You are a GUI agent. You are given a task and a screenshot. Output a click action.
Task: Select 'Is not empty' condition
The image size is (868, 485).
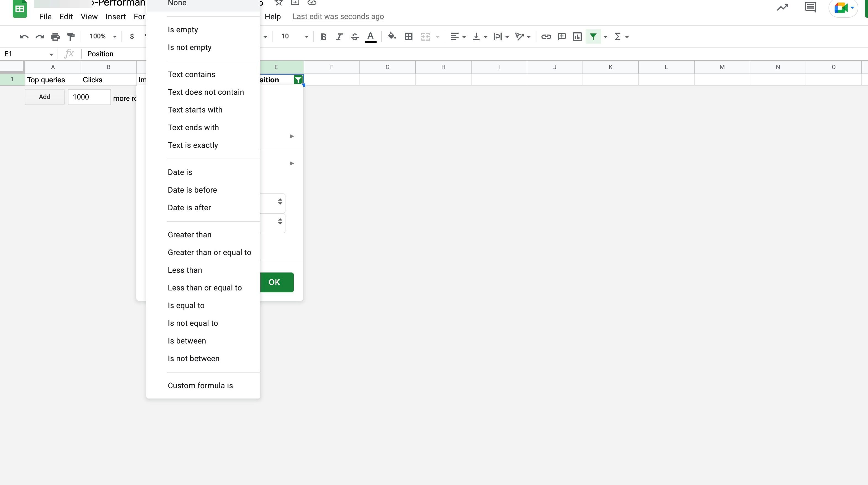pyautogui.click(x=203, y=48)
